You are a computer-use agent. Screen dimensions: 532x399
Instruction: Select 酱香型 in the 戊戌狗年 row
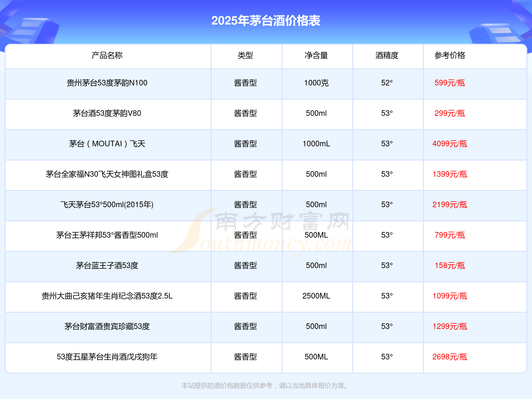click(x=245, y=357)
